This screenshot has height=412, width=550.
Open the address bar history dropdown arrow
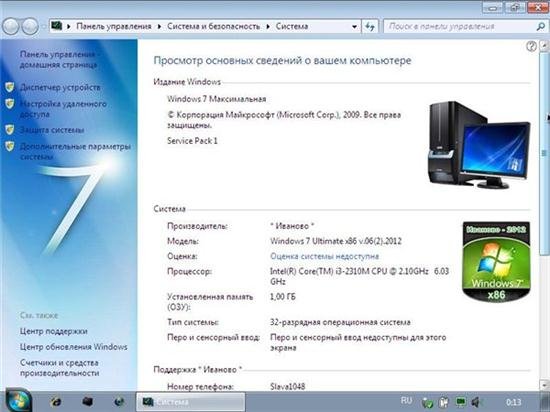[354, 27]
